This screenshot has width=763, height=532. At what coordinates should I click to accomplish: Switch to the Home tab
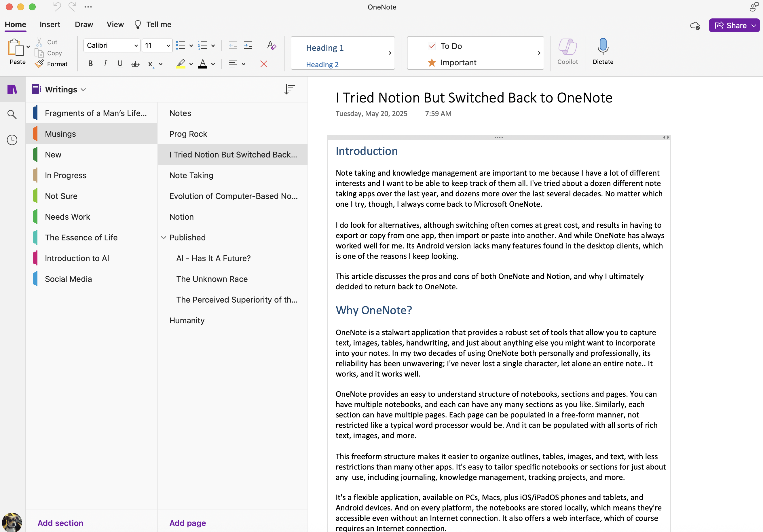pyautogui.click(x=15, y=24)
